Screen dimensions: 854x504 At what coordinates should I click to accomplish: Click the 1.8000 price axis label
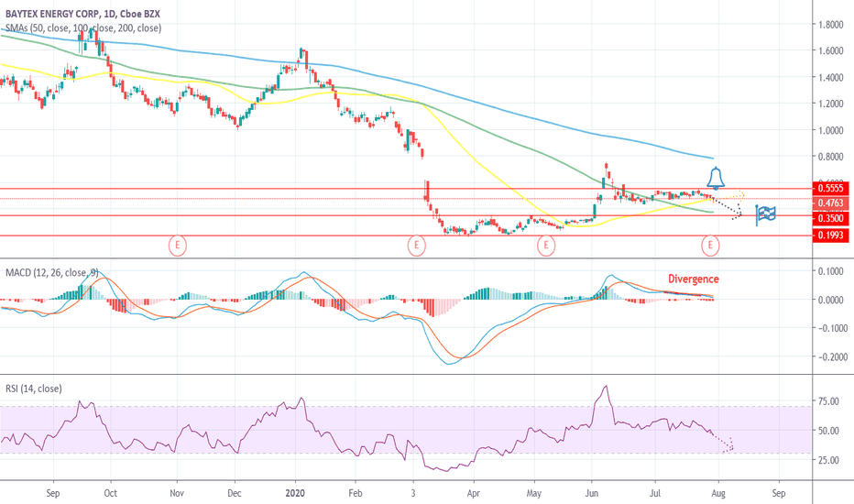click(x=831, y=25)
